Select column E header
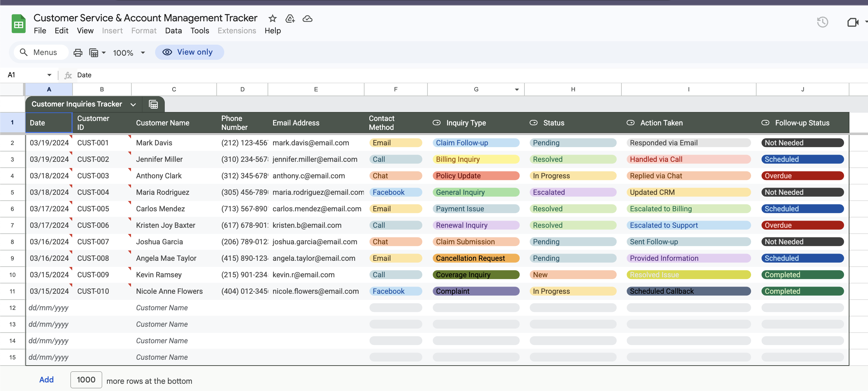Viewport: 868px width, 391px height. 316,89
